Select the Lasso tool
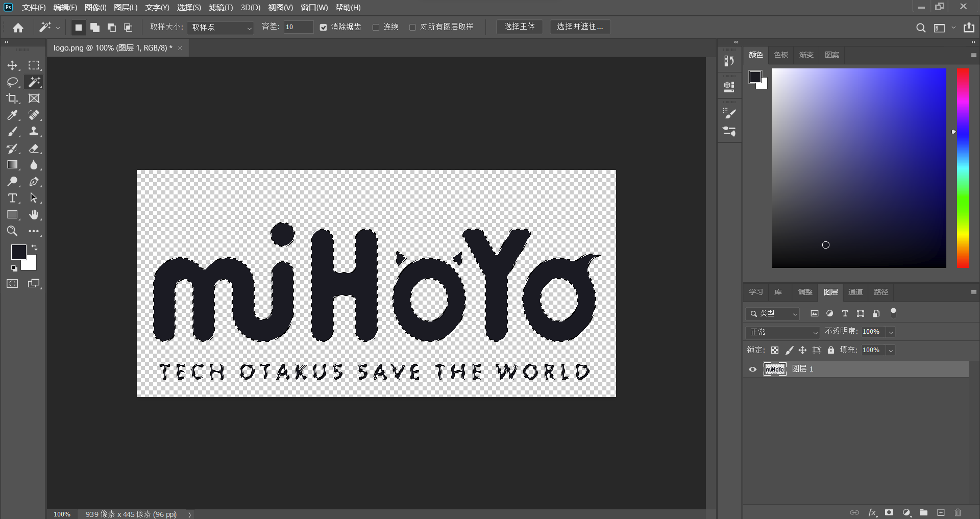The height and width of the screenshot is (519, 980). pos(13,82)
